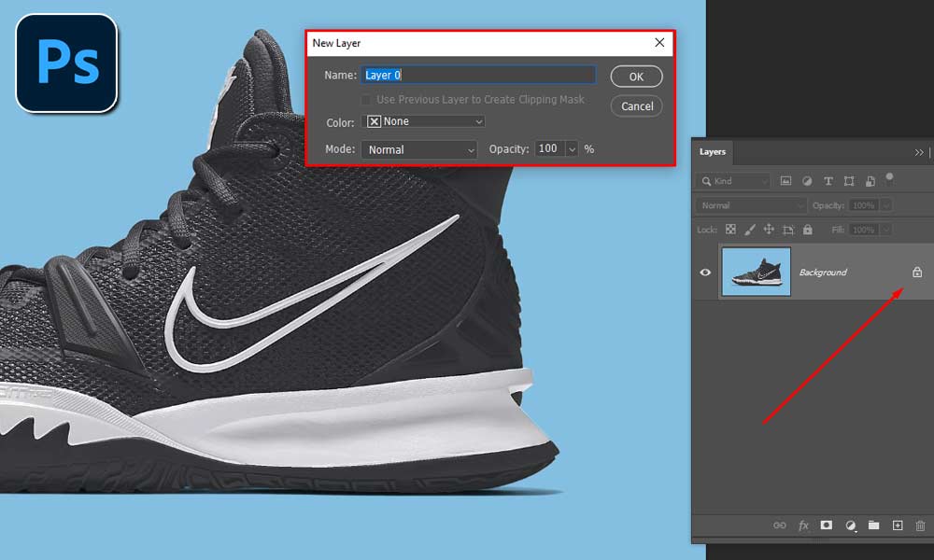This screenshot has height=560, width=934.
Task: Open the Kind filter dropdown in Layers panel
Action: [732, 181]
